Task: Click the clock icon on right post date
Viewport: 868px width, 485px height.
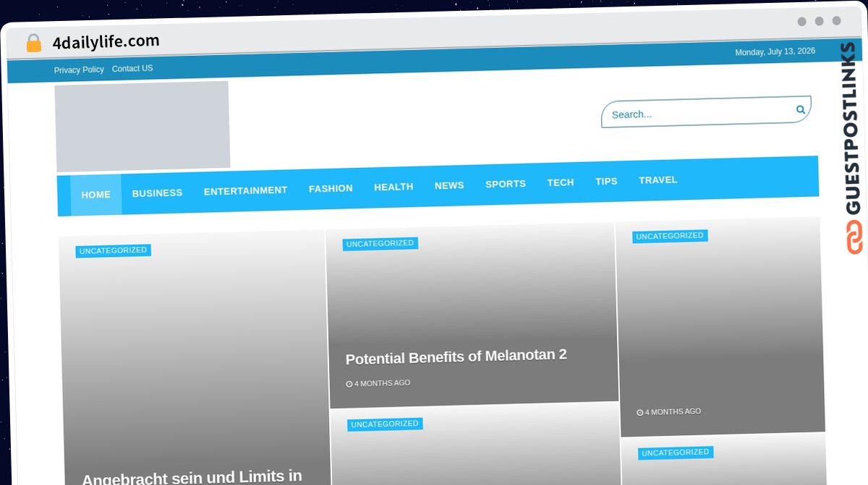Action: click(640, 413)
